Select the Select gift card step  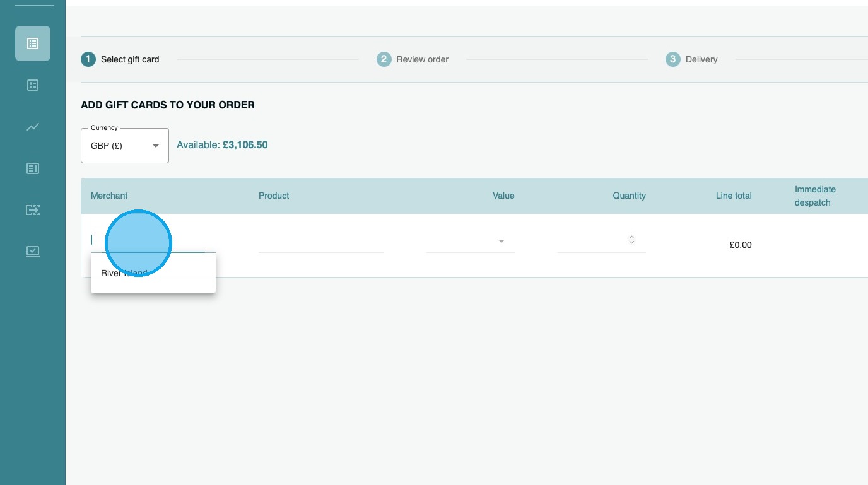(x=120, y=59)
